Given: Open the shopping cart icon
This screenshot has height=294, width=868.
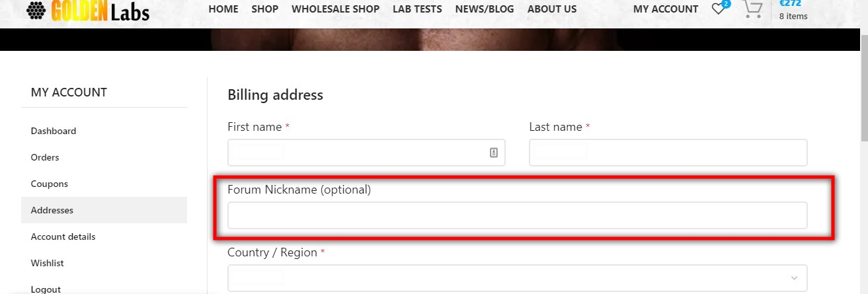Looking at the screenshot, I should [752, 9].
